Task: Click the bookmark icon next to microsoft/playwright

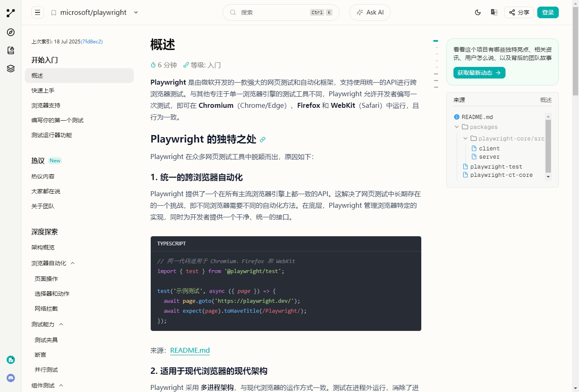Action: [x=54, y=13]
